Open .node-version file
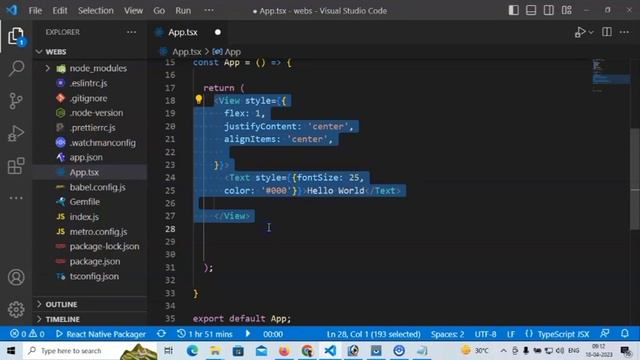The height and width of the screenshot is (360, 640). (x=96, y=113)
